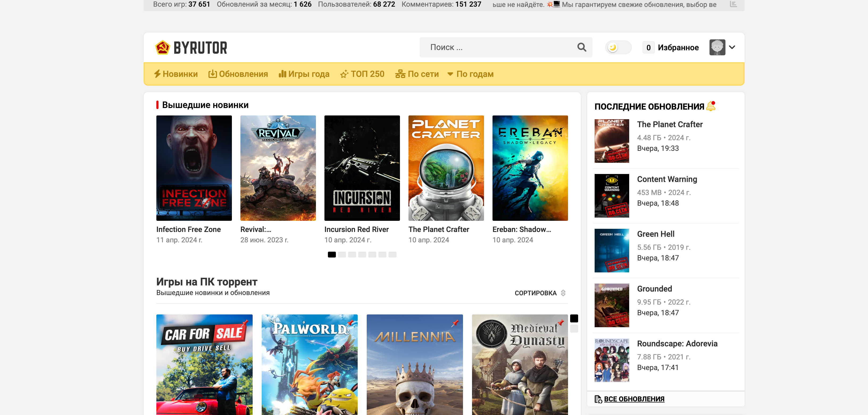Open the Incursion Red River cover

pos(362,168)
